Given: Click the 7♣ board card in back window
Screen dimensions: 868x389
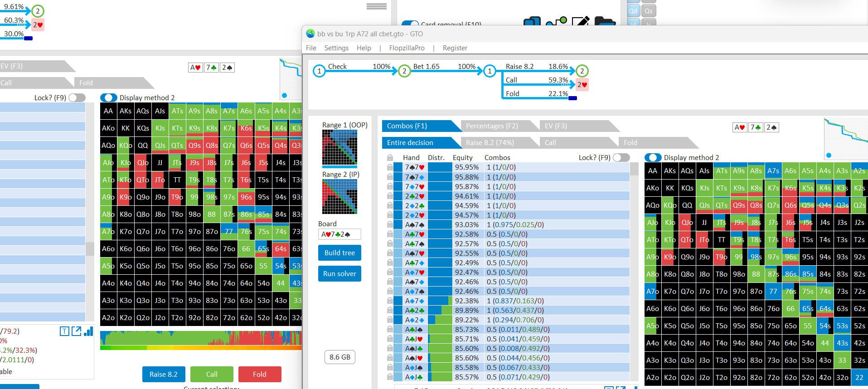Looking at the screenshot, I should 211,68.
